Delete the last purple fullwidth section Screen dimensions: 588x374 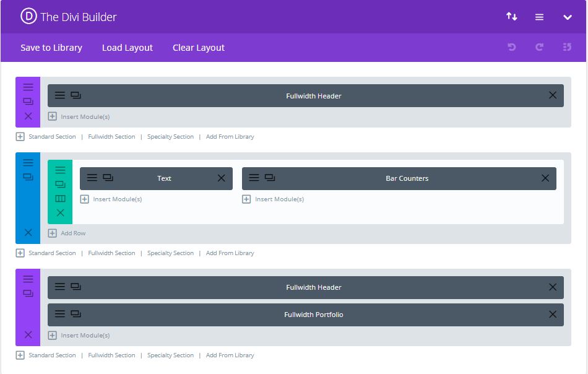point(28,334)
